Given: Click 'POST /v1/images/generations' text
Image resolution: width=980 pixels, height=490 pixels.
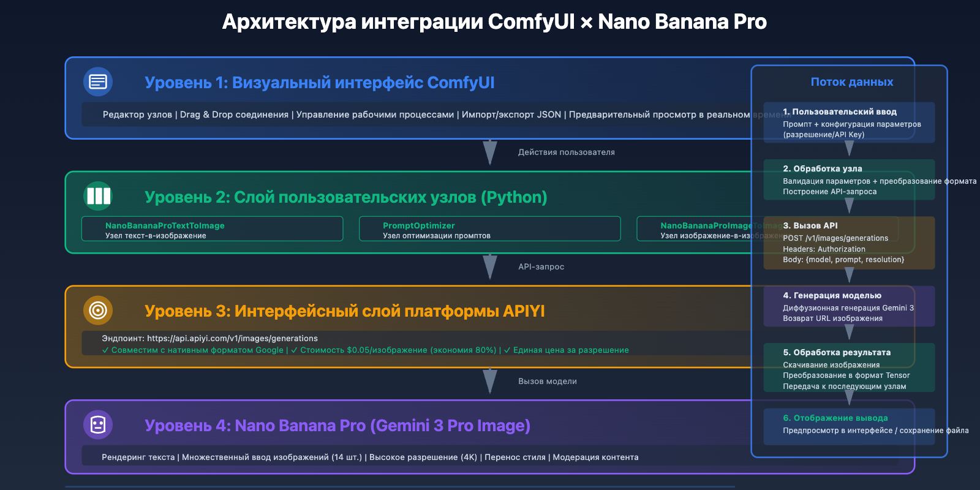Looking at the screenshot, I should [835, 238].
